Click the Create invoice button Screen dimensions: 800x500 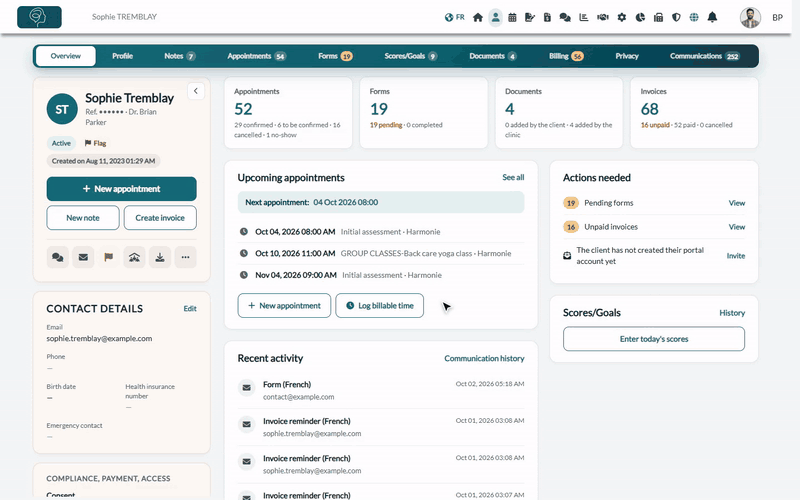click(x=160, y=218)
